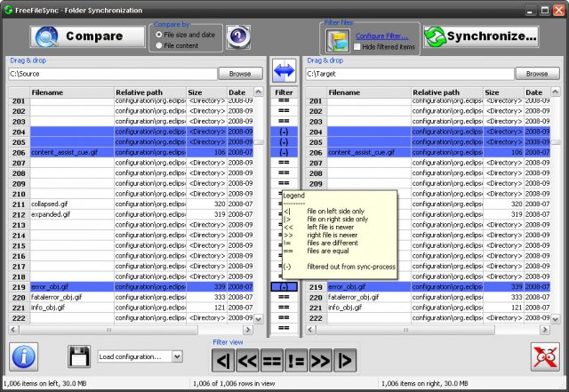Maximize the FreeFileSync window
Screen dimensions: 569x392
(x=545, y=10)
